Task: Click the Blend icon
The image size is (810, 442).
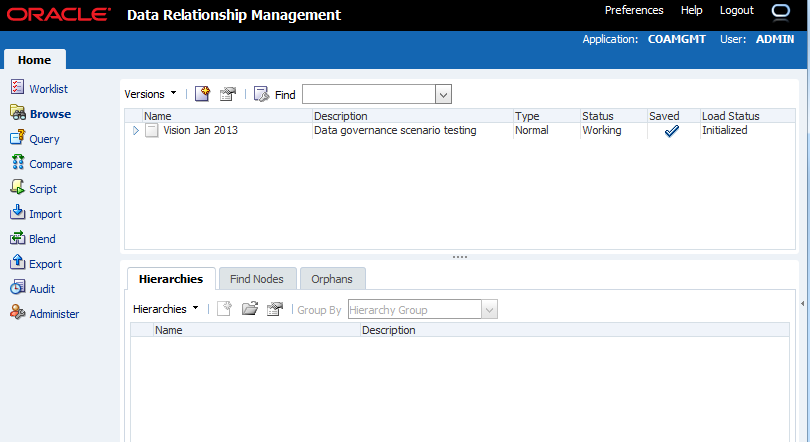Action: [18, 238]
